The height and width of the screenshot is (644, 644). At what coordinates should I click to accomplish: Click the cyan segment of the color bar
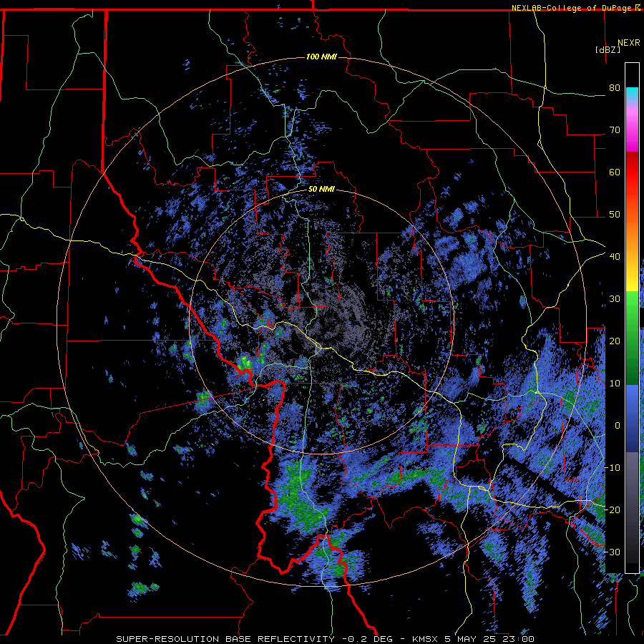pyautogui.click(x=632, y=94)
